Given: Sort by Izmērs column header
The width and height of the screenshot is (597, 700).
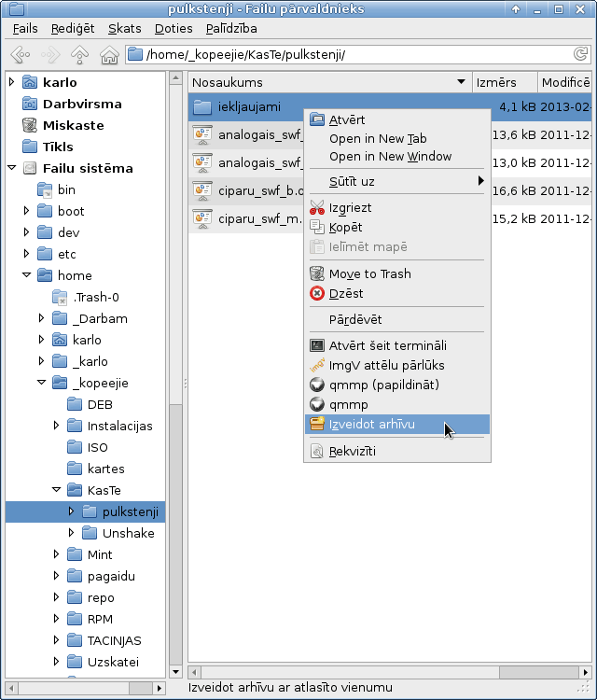Looking at the screenshot, I should [505, 82].
